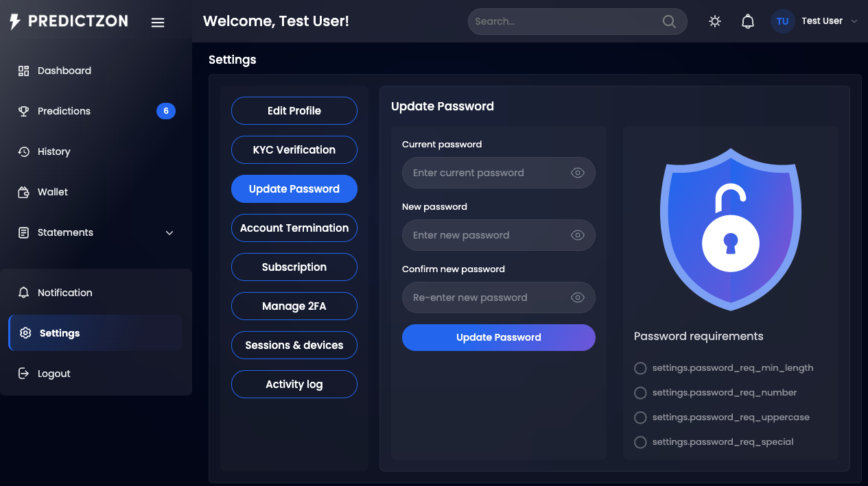Click the Current password label
Screen dimensions: 868x486
(442, 145)
